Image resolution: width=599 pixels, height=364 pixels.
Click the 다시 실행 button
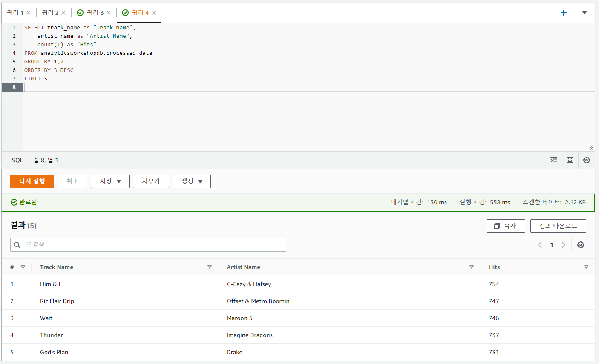coord(32,181)
